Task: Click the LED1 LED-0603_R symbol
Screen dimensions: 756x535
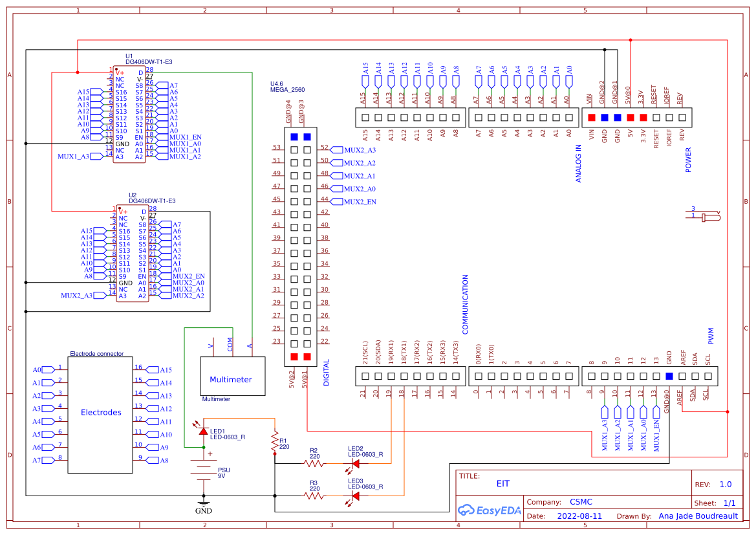Action: (203, 432)
